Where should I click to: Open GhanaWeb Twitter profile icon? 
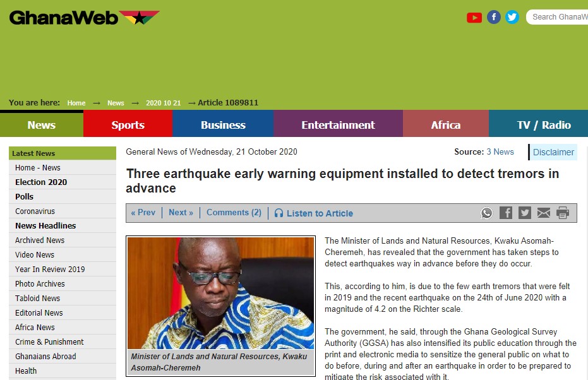coord(512,17)
